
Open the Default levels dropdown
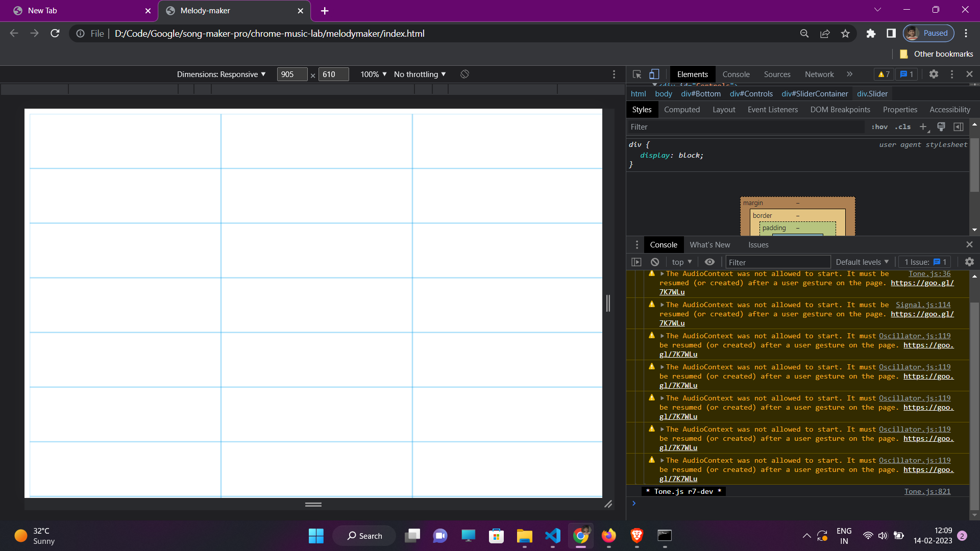862,262
